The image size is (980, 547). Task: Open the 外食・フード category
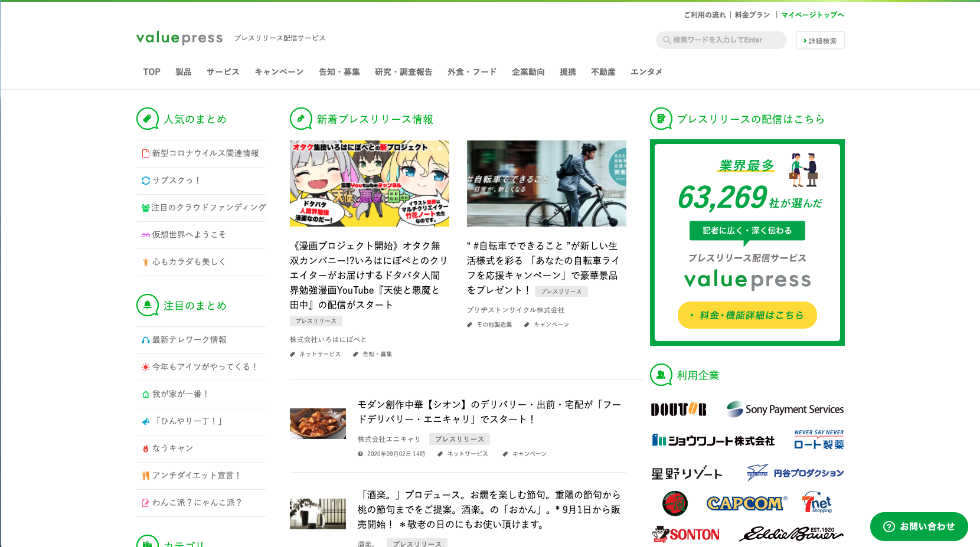point(472,72)
